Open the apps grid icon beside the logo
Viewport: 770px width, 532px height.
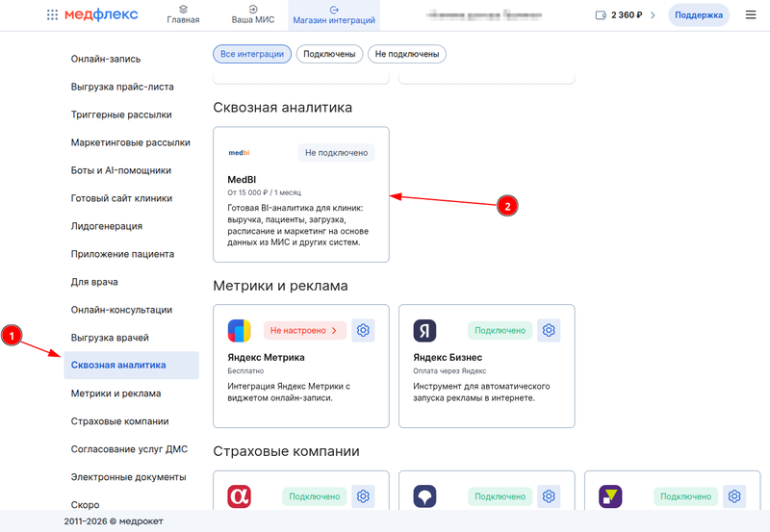pos(52,15)
